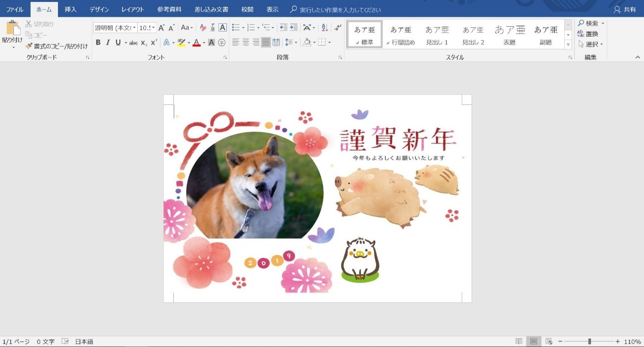Apply bold formatting with the B icon
The width and height of the screenshot is (644, 347).
(98, 43)
